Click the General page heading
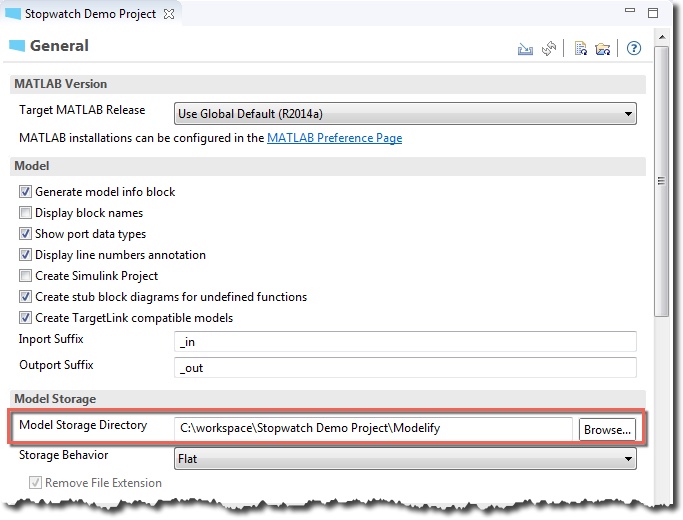 59,46
